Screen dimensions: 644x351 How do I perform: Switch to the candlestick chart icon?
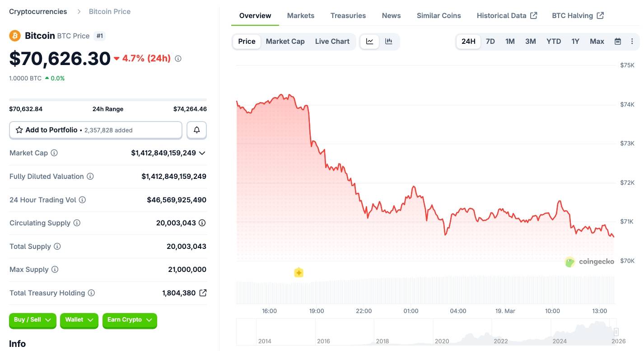(388, 41)
